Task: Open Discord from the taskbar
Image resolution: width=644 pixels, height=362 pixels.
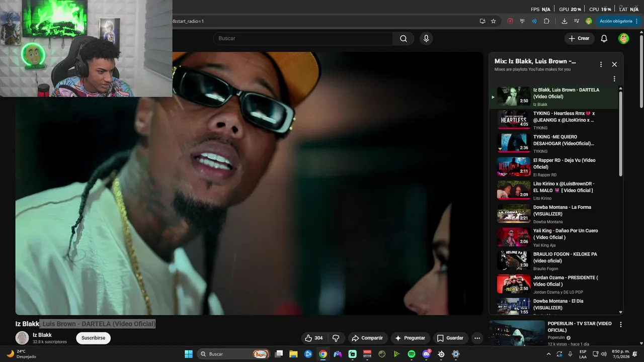Action: click(x=426, y=354)
